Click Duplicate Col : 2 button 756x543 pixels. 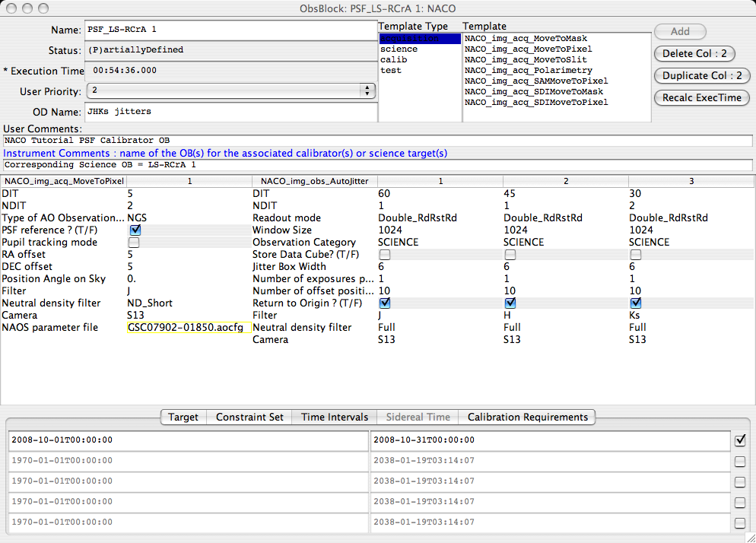tap(702, 76)
